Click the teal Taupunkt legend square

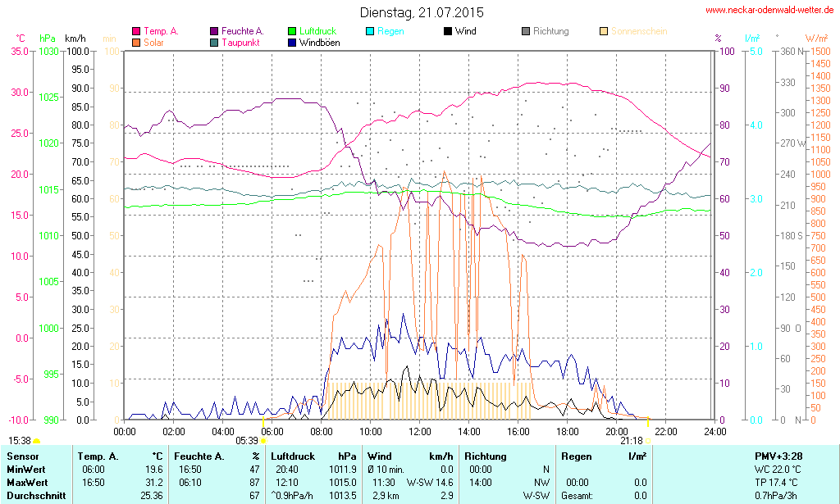[215, 42]
